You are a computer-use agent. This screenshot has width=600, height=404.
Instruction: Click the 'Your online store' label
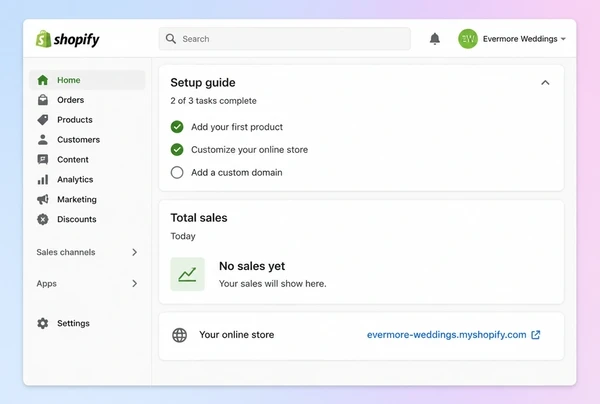tap(236, 335)
